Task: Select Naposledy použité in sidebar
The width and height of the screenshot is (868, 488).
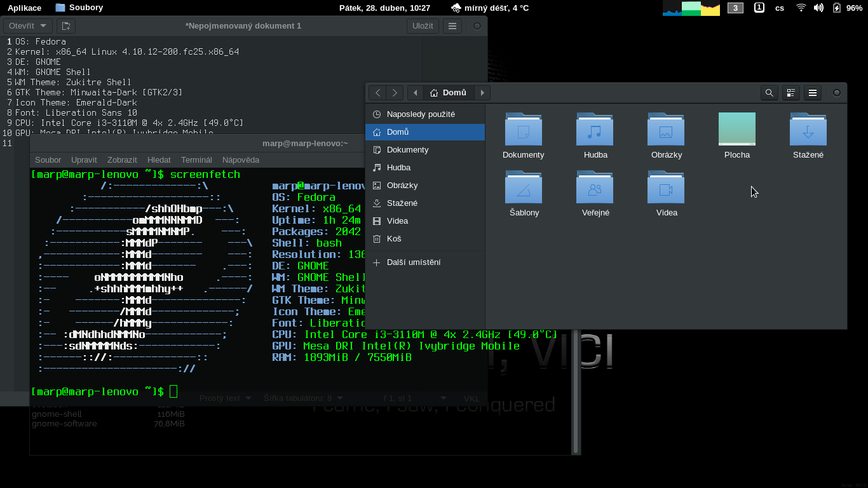Action: pos(425,114)
